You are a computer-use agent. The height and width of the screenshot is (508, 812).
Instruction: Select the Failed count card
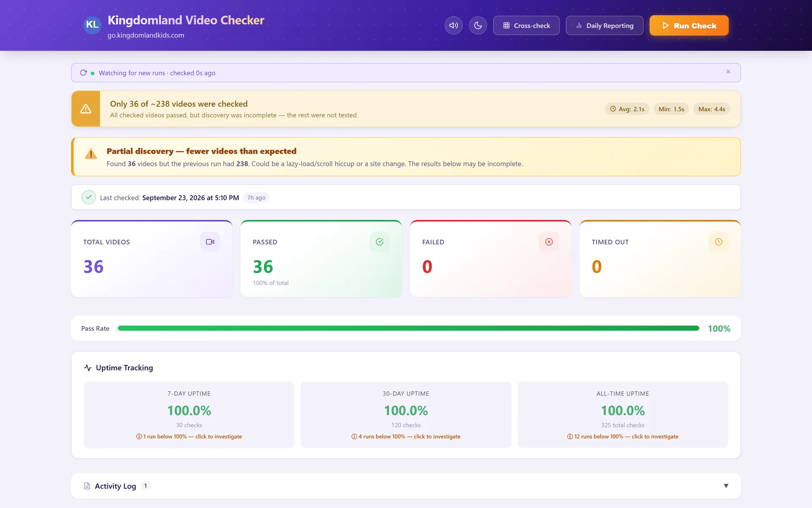(491, 259)
